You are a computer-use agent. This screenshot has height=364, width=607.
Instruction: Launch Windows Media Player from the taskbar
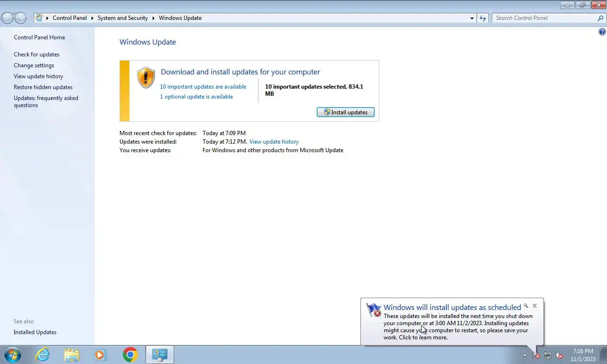[x=101, y=355]
